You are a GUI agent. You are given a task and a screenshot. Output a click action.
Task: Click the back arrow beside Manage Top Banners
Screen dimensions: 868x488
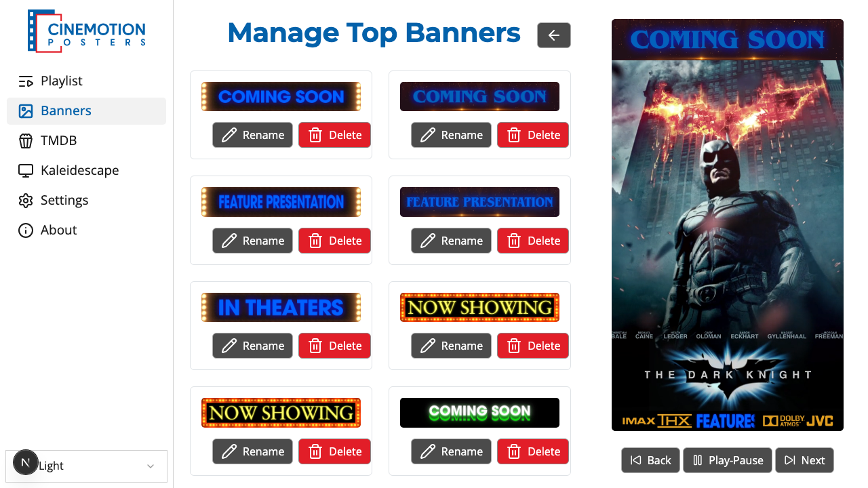click(554, 35)
